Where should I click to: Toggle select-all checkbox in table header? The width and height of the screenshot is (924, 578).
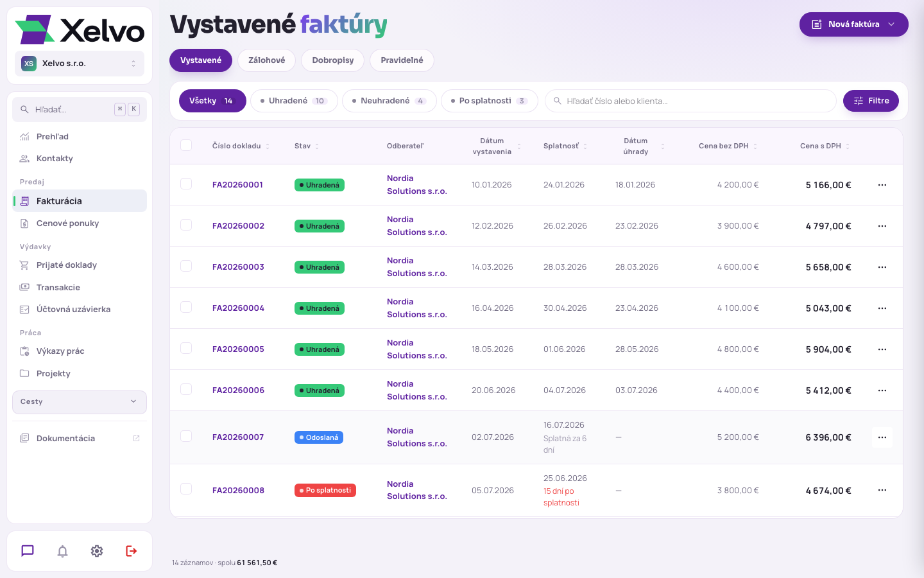point(186,145)
